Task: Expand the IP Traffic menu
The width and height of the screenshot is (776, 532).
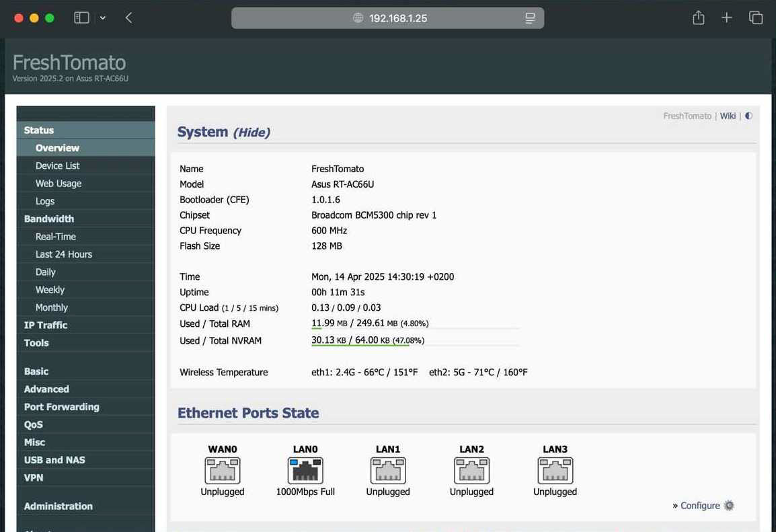Action: pyautogui.click(x=85, y=325)
